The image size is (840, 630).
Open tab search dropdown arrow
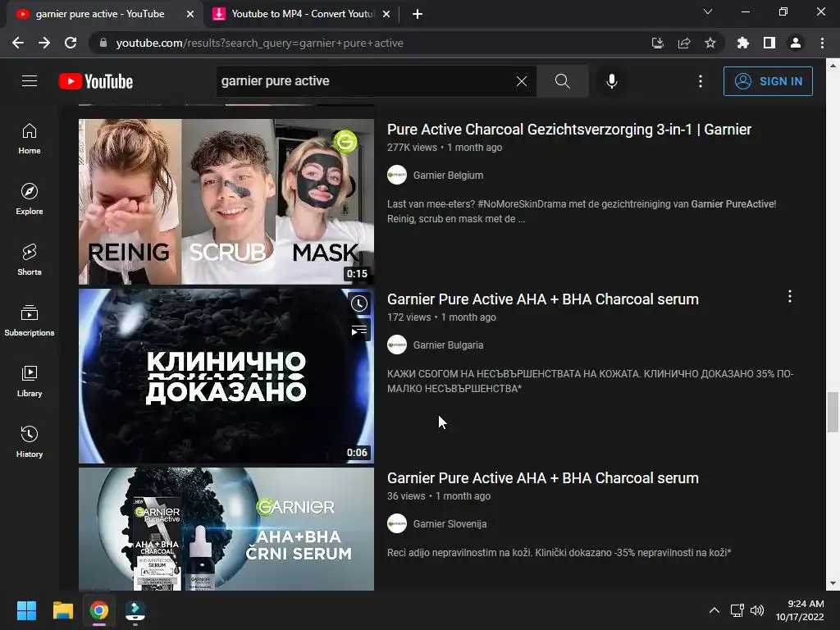(708, 11)
